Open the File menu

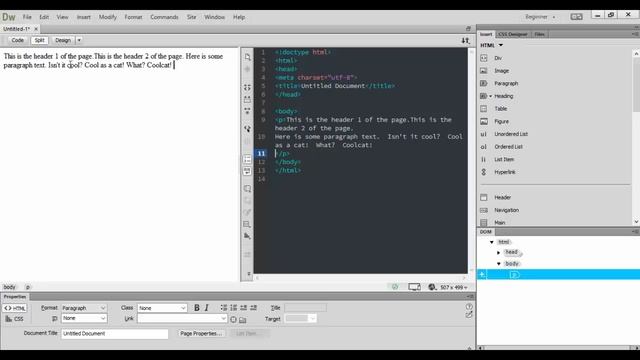pos(27,17)
